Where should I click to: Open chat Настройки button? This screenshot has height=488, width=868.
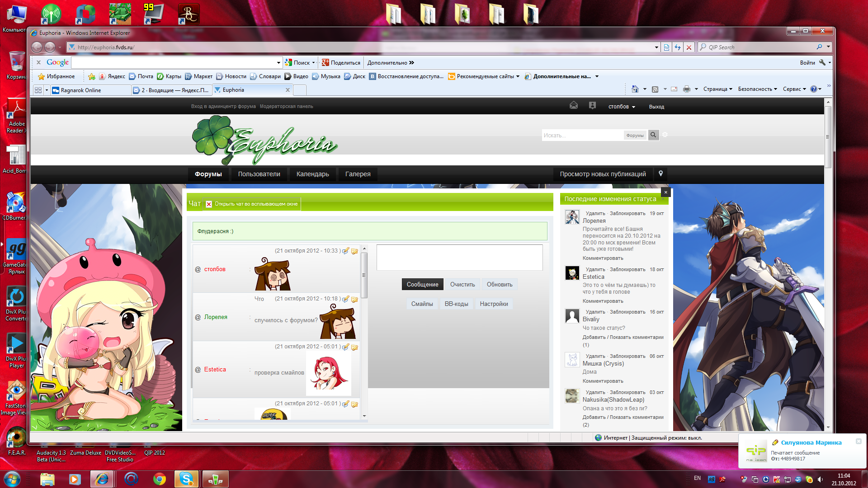[x=494, y=304]
